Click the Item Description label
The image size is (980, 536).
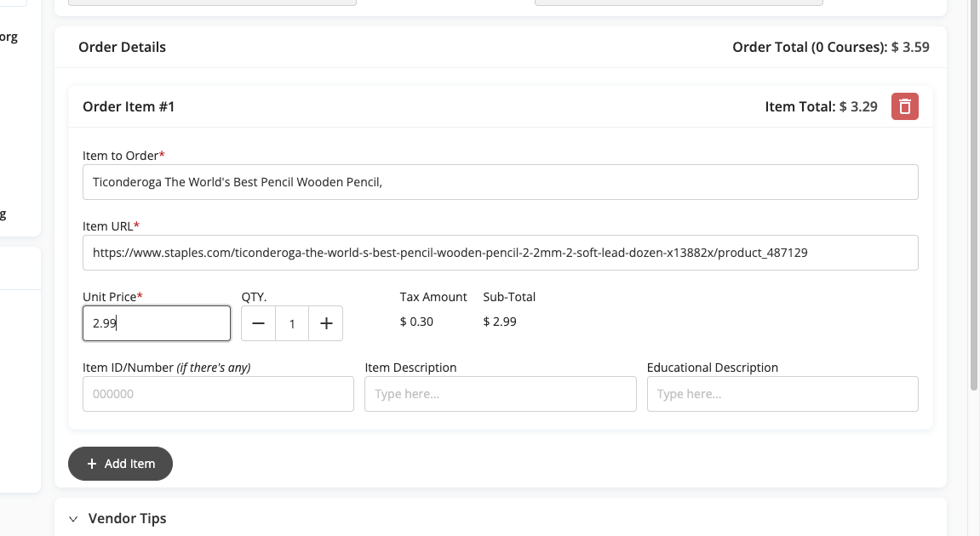(x=410, y=368)
